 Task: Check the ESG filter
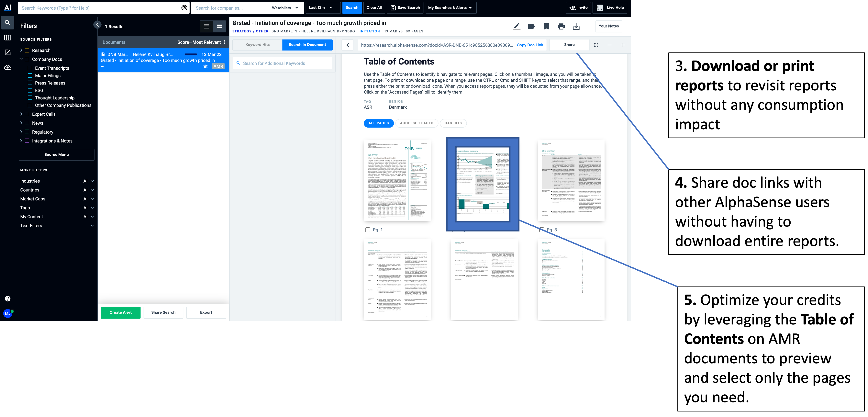point(30,90)
